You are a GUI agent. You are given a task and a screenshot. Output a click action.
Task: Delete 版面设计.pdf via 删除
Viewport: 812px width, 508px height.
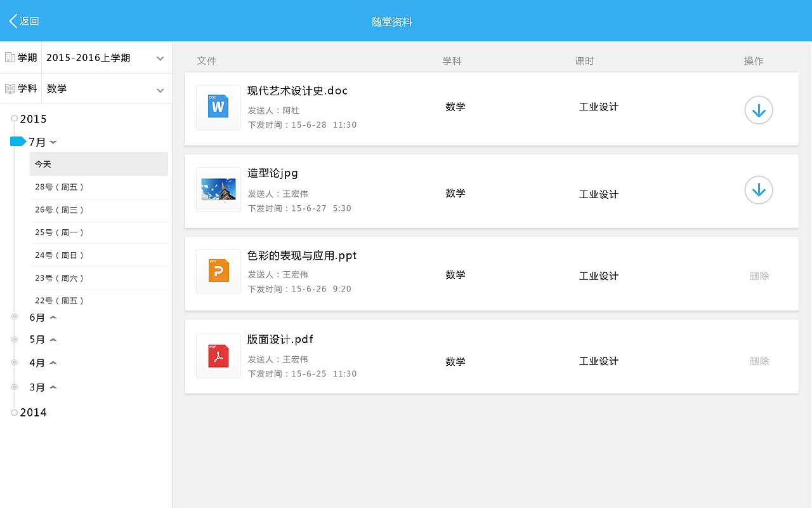click(759, 361)
